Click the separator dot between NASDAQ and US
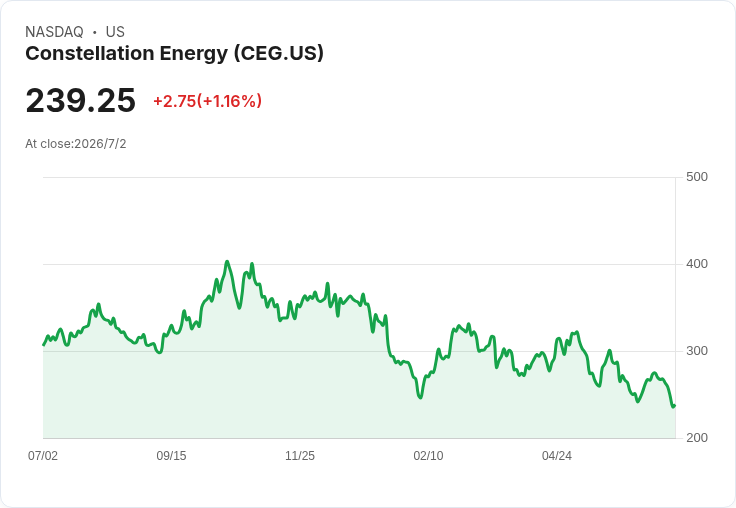The height and width of the screenshot is (508, 736). [x=94, y=32]
